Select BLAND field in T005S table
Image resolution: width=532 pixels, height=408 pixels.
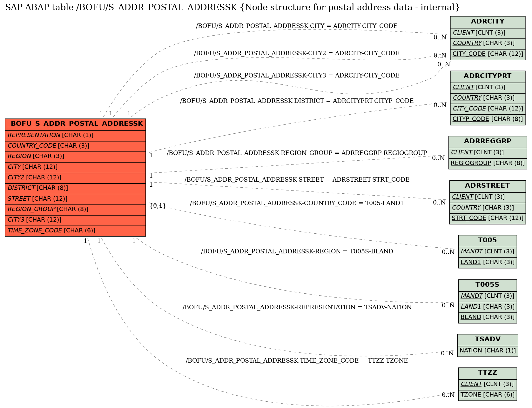pyautogui.click(x=488, y=317)
